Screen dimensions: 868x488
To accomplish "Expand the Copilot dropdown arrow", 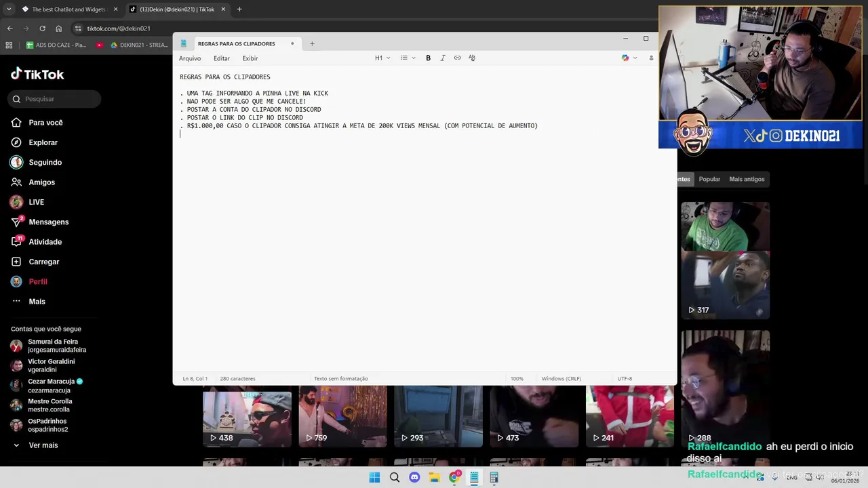I will pyautogui.click(x=635, y=58).
